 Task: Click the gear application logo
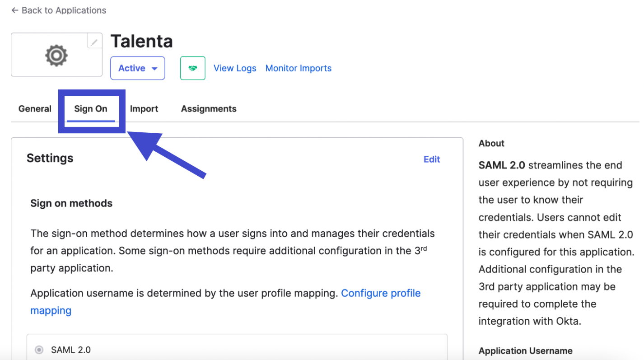(x=56, y=55)
